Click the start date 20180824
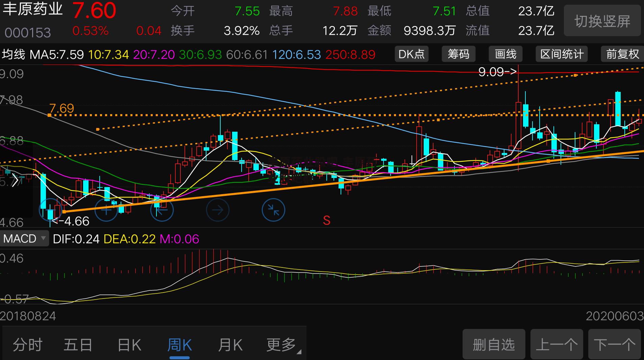Screen dimensions: 644x360 click(28, 316)
